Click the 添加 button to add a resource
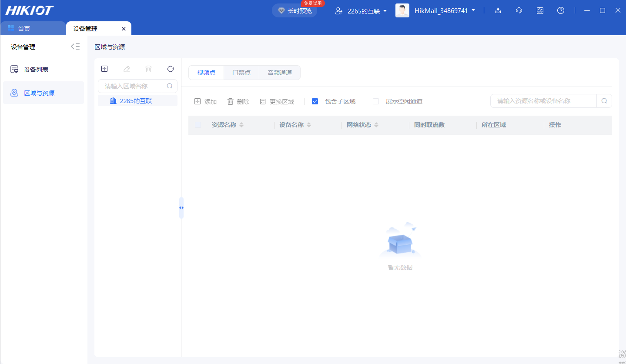The image size is (626, 364). [x=205, y=101]
